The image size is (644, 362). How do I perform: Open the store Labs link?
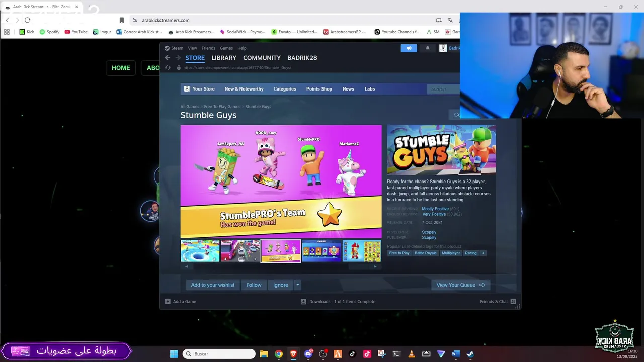370,89
